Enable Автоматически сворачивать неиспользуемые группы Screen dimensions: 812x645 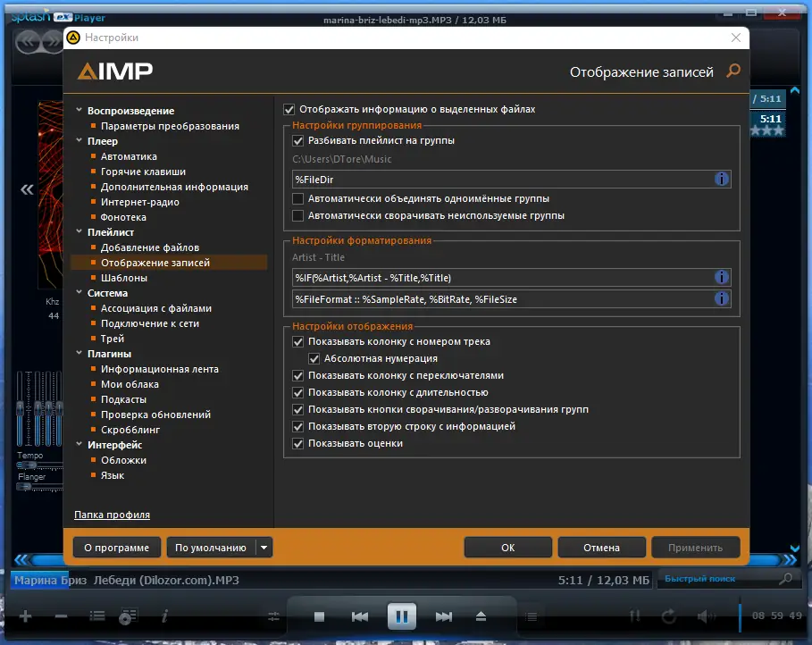point(297,215)
